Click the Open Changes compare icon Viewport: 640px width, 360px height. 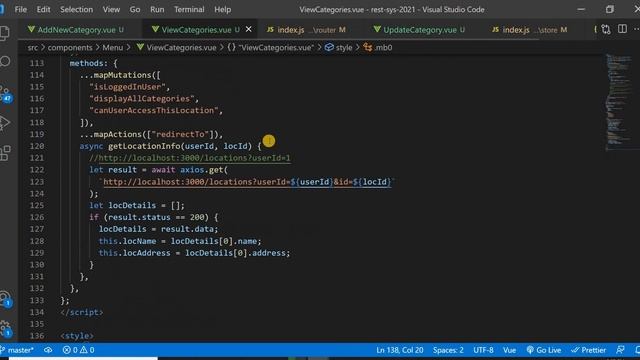606,29
